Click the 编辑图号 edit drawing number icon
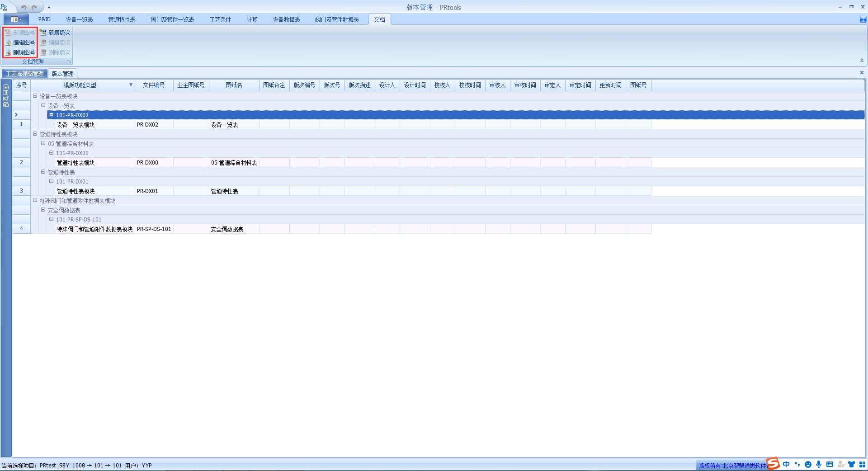868x471 pixels. (8, 42)
